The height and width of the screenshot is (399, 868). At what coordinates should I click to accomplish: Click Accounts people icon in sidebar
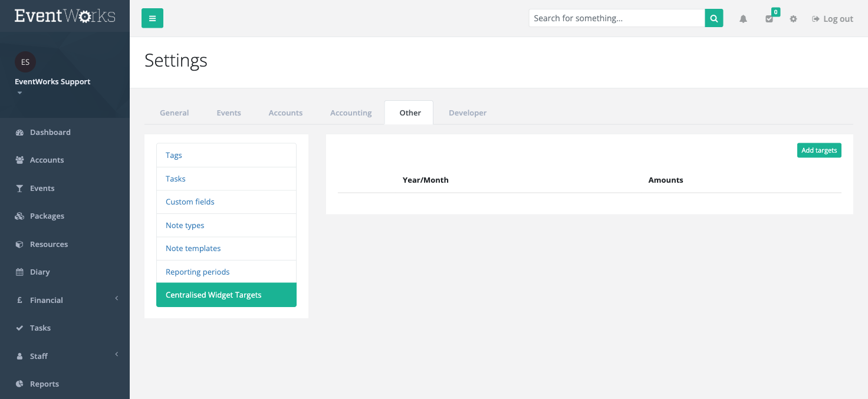[19, 160]
